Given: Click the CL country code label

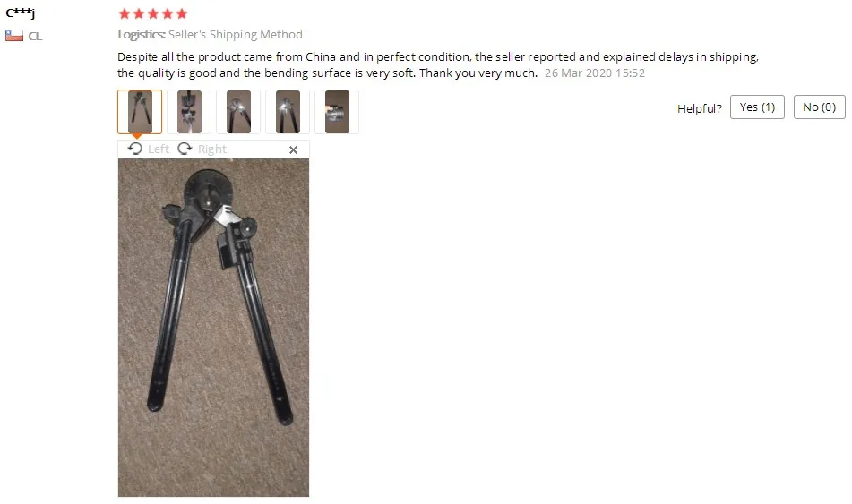Looking at the screenshot, I should point(35,37).
